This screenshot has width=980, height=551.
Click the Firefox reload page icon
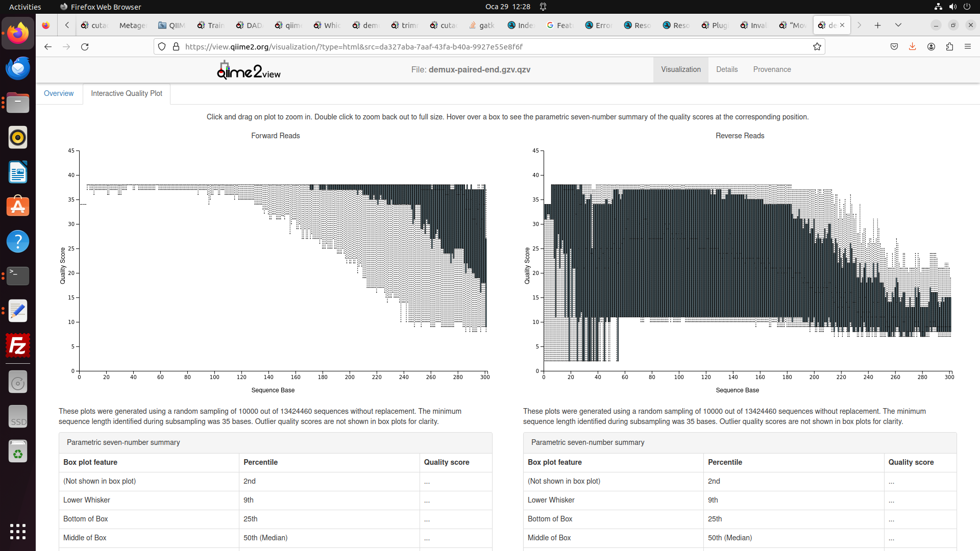85,46
